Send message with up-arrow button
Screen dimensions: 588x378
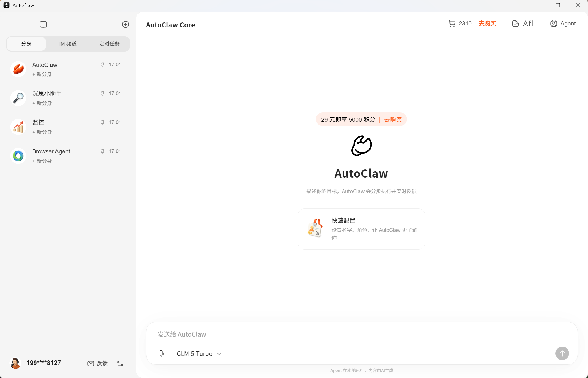pyautogui.click(x=562, y=353)
